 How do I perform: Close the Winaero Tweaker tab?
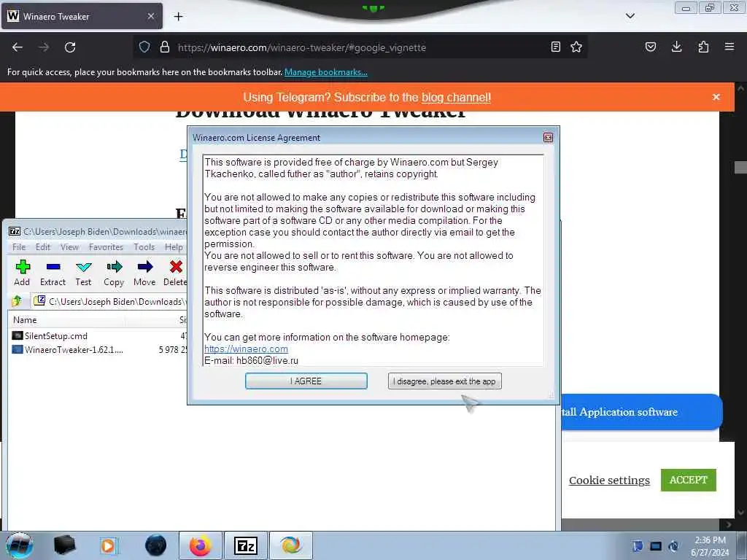(150, 16)
